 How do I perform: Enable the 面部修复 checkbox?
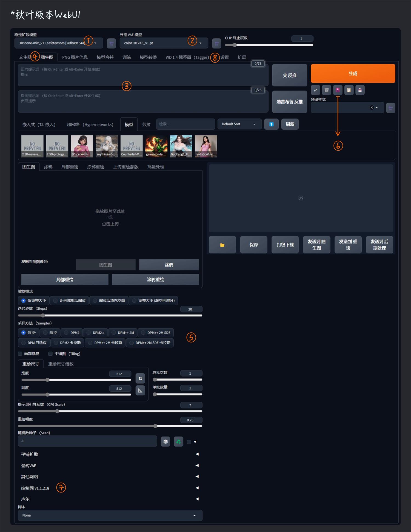click(x=20, y=354)
